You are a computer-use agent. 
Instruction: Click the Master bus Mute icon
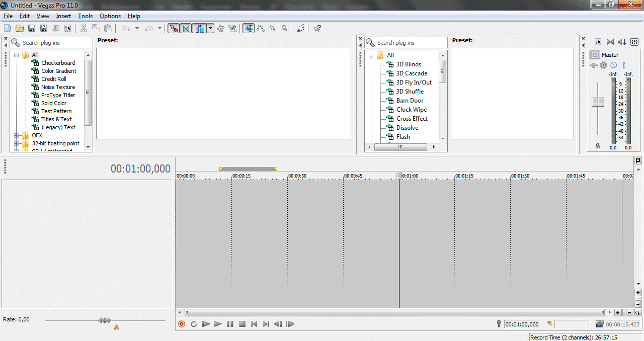614,65
